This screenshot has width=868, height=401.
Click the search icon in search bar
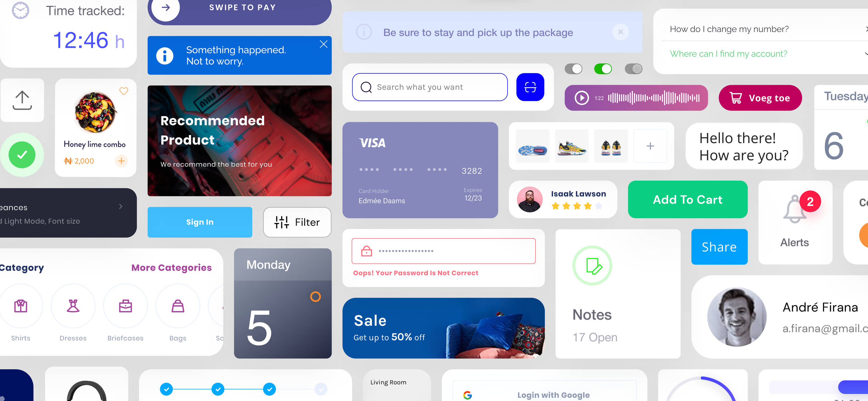(x=366, y=87)
